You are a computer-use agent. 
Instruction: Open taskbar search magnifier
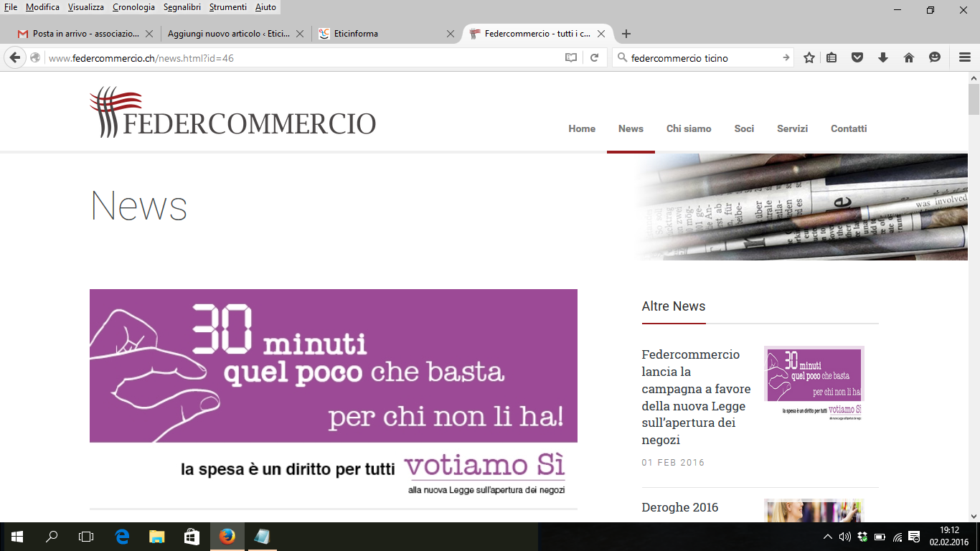[x=52, y=537]
